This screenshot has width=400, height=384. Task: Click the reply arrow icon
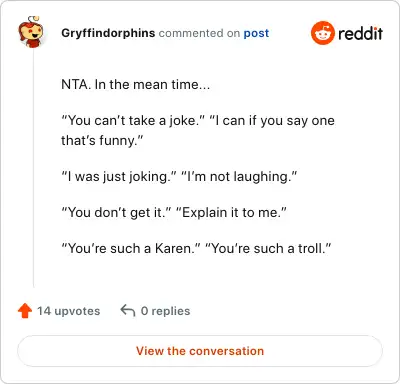128,310
